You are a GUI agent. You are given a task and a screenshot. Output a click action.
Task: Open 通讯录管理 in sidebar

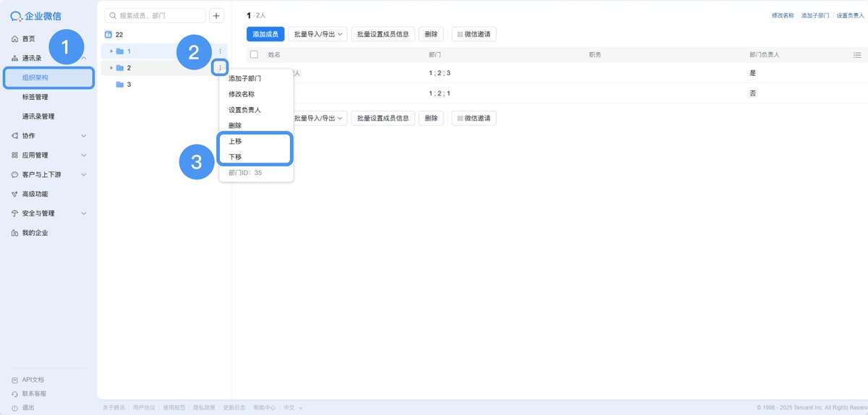point(38,116)
